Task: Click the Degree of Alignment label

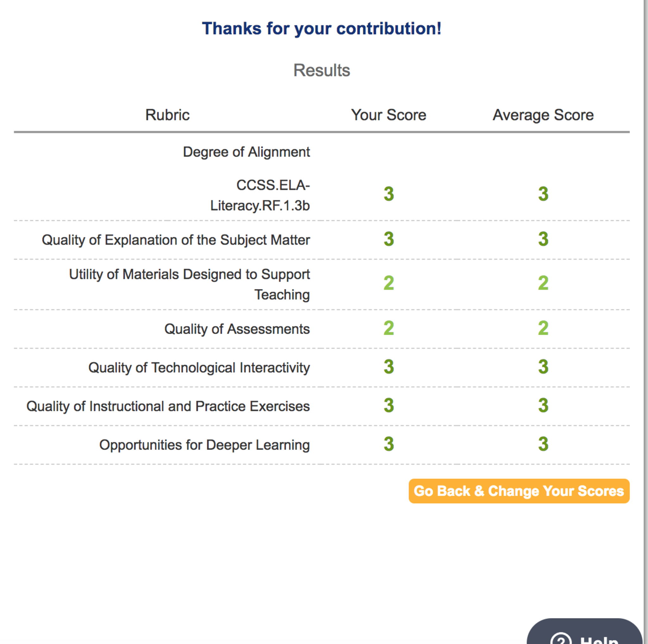Action: (246, 152)
